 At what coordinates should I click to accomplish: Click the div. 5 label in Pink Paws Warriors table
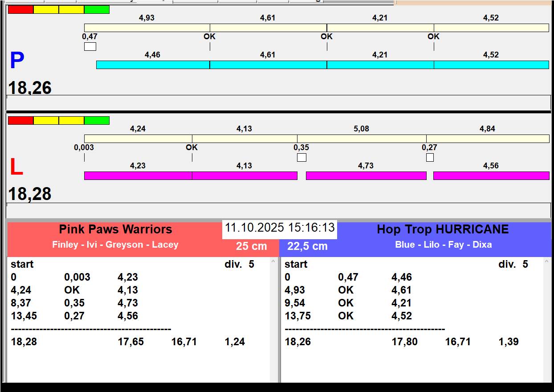[x=240, y=264]
